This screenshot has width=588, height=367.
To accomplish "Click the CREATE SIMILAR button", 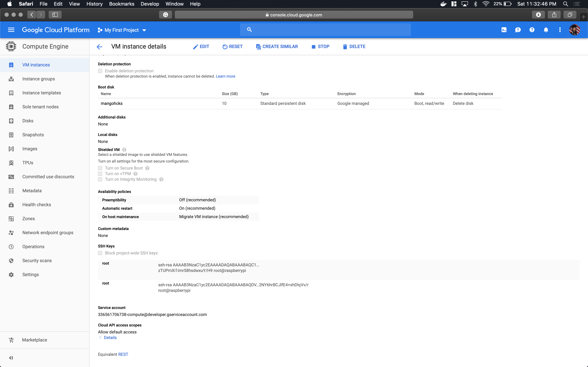I will pyautogui.click(x=277, y=47).
